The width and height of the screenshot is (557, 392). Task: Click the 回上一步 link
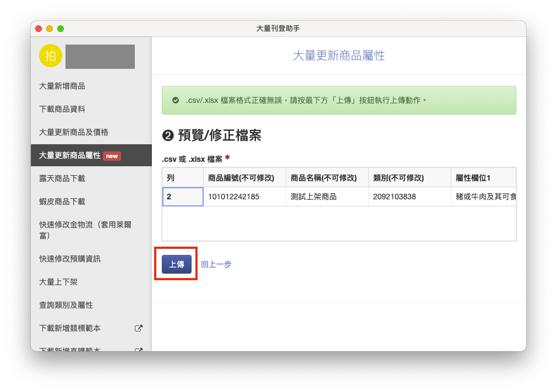(x=216, y=264)
